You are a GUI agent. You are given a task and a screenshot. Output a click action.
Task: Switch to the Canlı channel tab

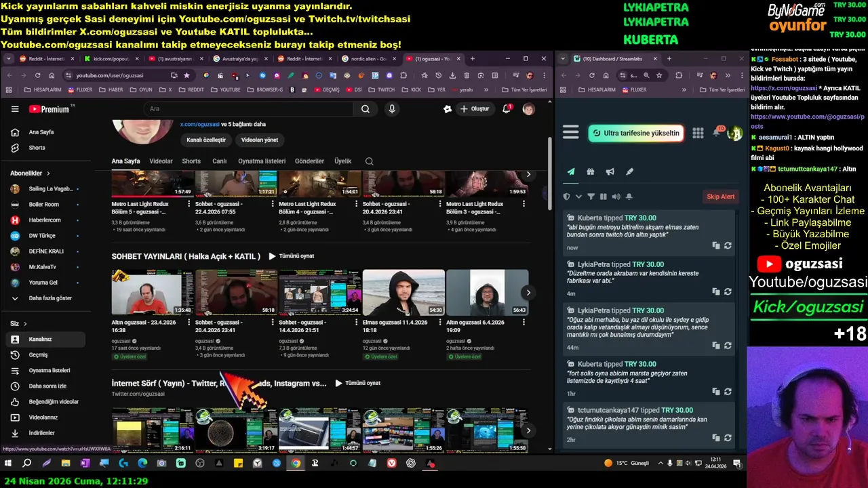pos(220,161)
